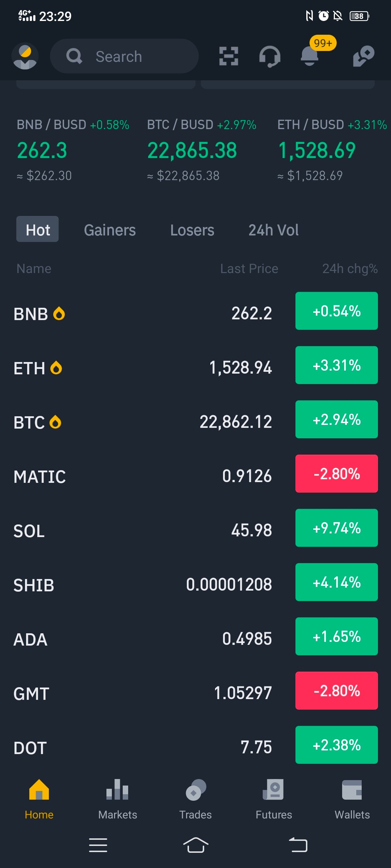
Task: Select the Hot tab
Action: pos(38,229)
